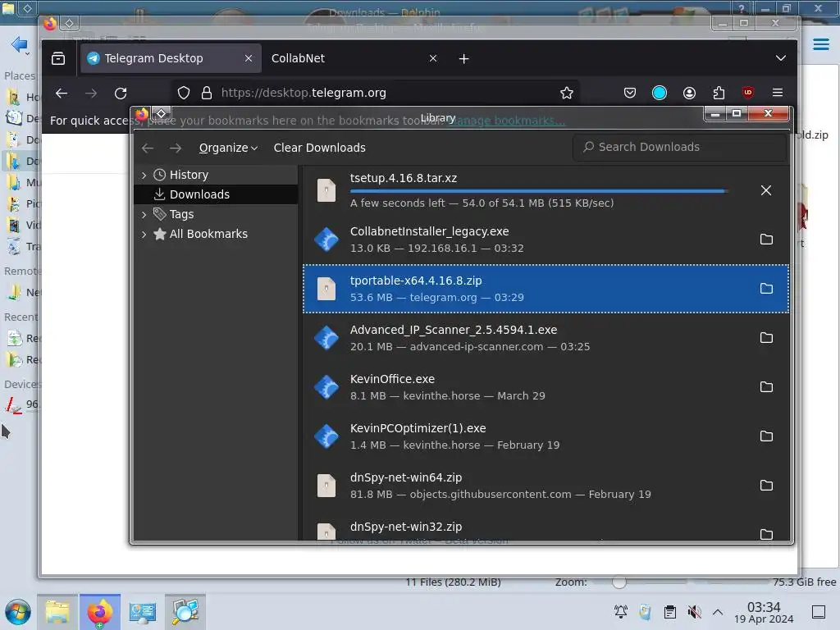This screenshot has height=630, width=840.
Task: Click the show desktop button in taskbar
Action: pyautogui.click(x=819, y=612)
